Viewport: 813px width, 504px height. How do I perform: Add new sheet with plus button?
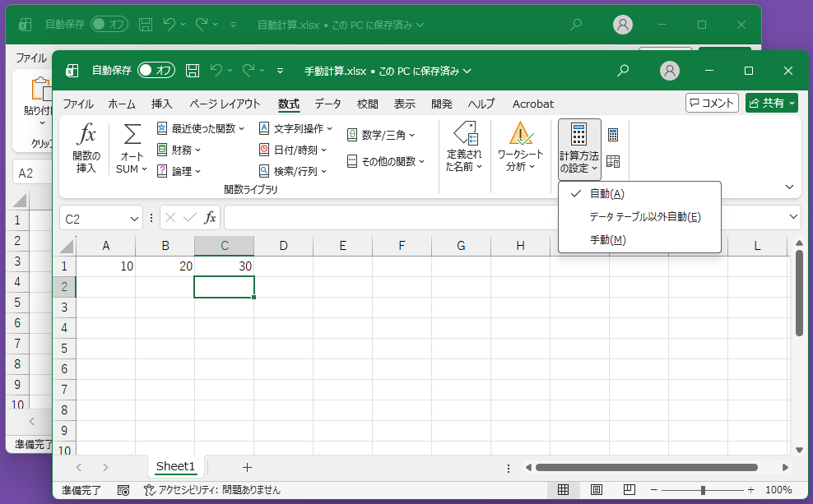pyautogui.click(x=248, y=467)
